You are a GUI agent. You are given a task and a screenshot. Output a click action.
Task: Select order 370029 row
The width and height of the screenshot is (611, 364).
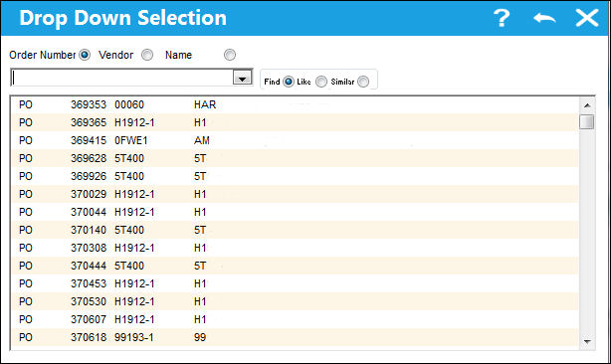tap(295, 194)
